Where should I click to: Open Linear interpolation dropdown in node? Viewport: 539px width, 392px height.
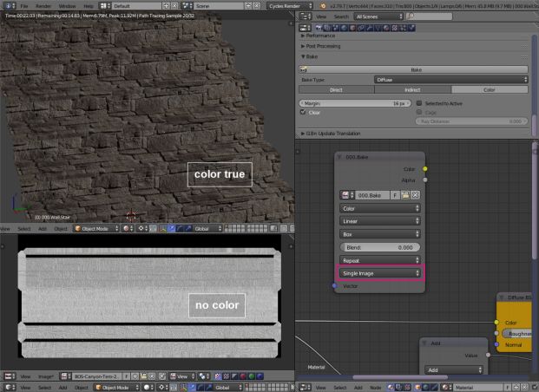click(380, 221)
